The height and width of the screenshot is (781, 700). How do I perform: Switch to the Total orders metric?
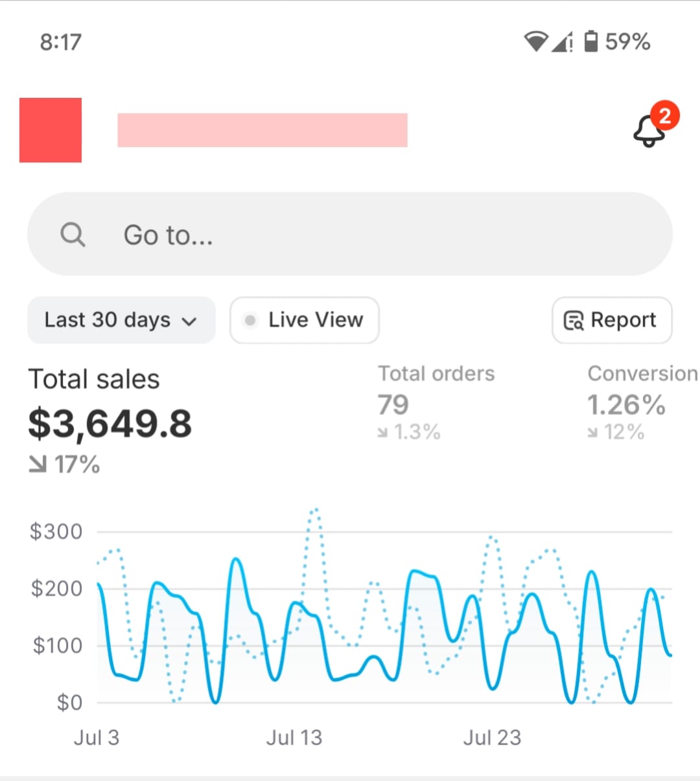(436, 374)
